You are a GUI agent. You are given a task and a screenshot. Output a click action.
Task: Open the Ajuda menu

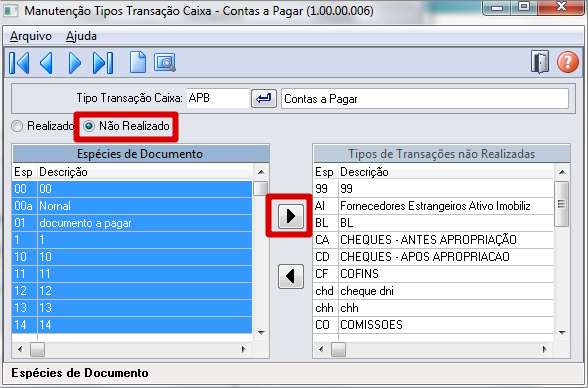pos(81,36)
